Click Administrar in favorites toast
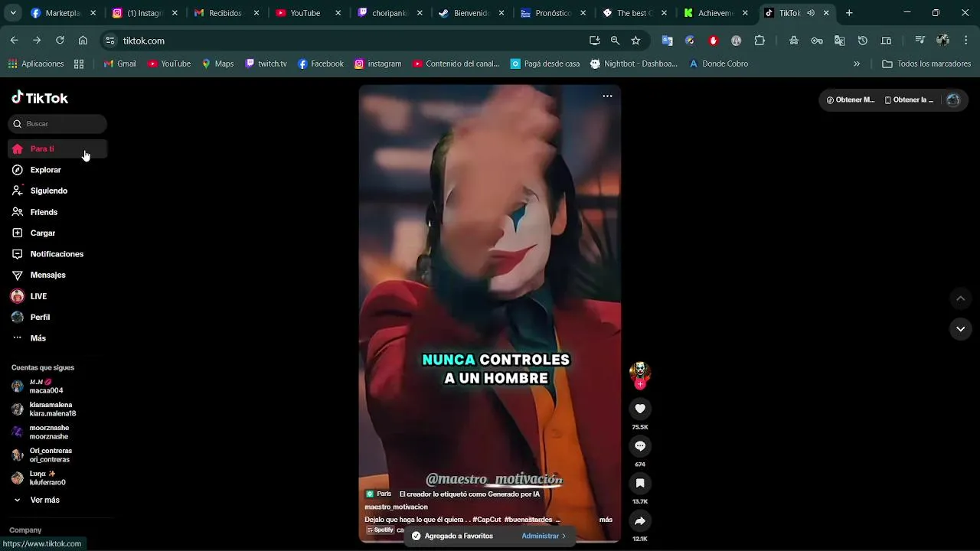Viewport: 980px width, 551px height. [544, 536]
